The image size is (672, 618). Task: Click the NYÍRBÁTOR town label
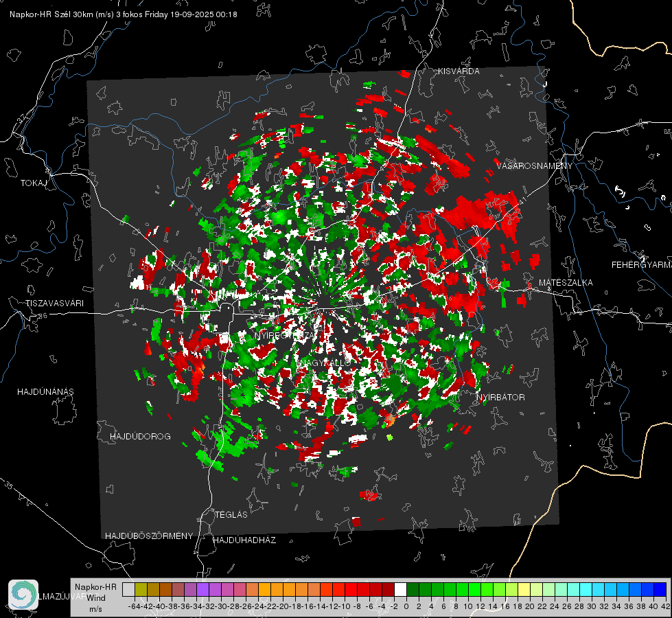[500, 398]
